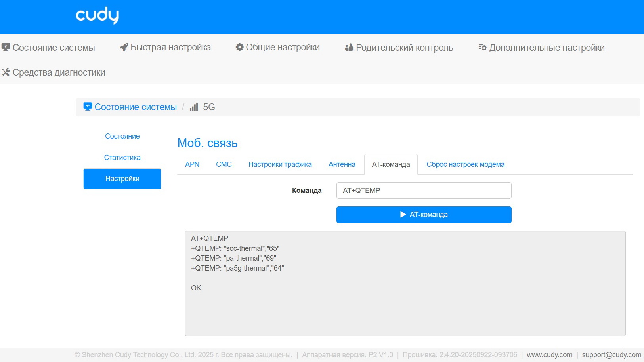
Task: Select Настройки sidebar button
Action: click(x=122, y=179)
